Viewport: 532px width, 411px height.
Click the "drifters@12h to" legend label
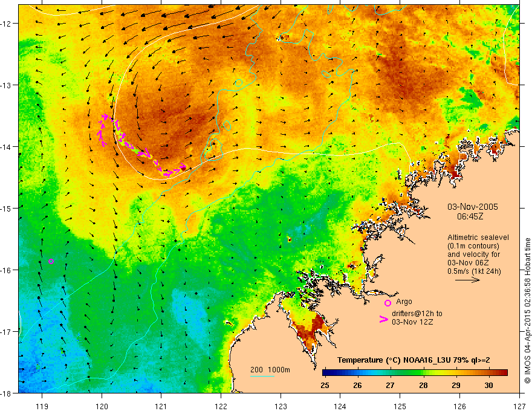417,313
